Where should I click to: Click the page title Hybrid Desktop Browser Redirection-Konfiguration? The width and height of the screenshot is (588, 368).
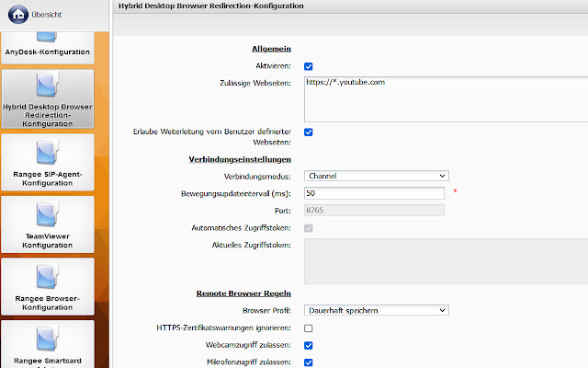pyautogui.click(x=211, y=6)
